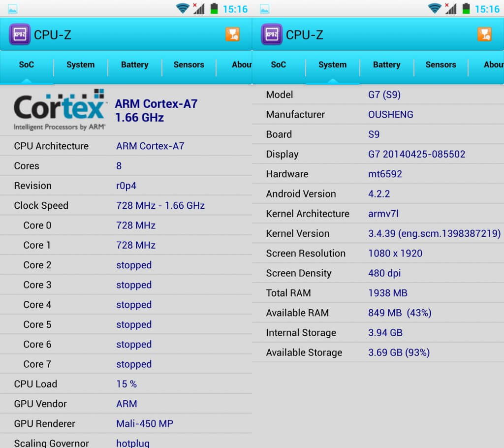Select the Core 2 stopped row
This screenshot has height=448, width=504.
(126, 265)
